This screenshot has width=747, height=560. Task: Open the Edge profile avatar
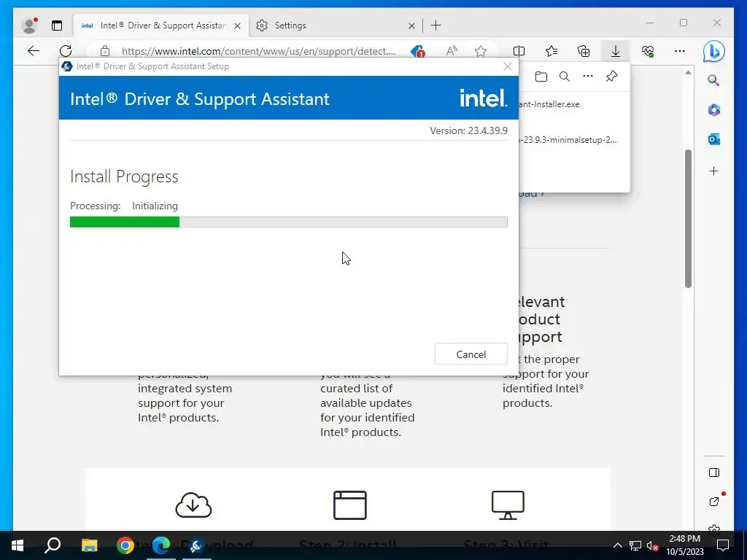pyautogui.click(x=29, y=26)
